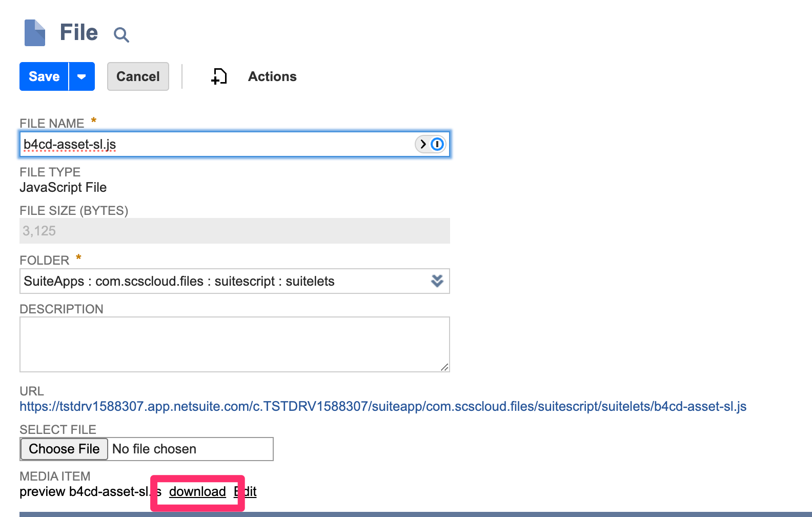Open the Actions menu

[272, 76]
